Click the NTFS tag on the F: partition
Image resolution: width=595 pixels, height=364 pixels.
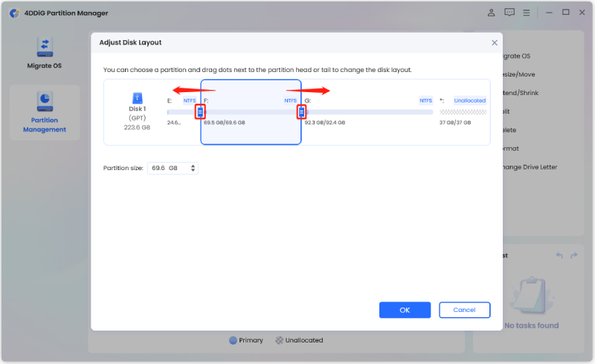pyautogui.click(x=290, y=100)
